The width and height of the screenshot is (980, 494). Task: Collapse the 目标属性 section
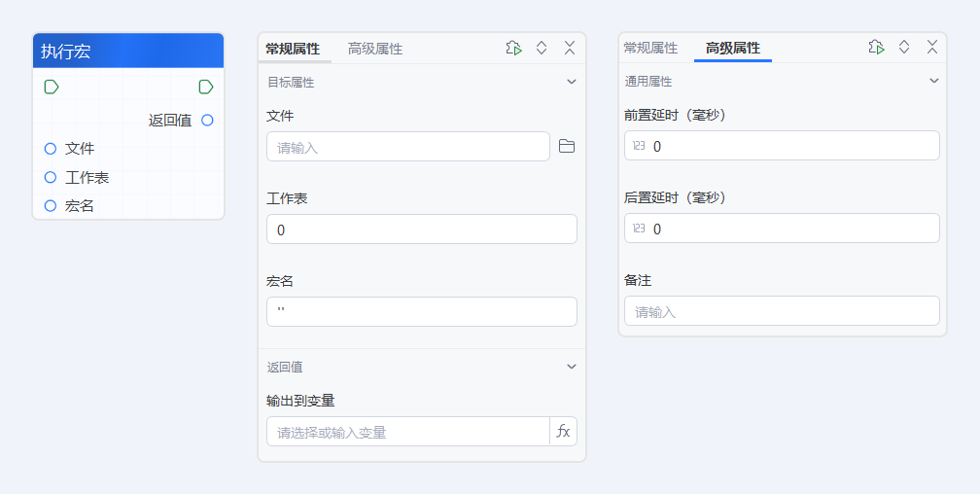(x=572, y=82)
